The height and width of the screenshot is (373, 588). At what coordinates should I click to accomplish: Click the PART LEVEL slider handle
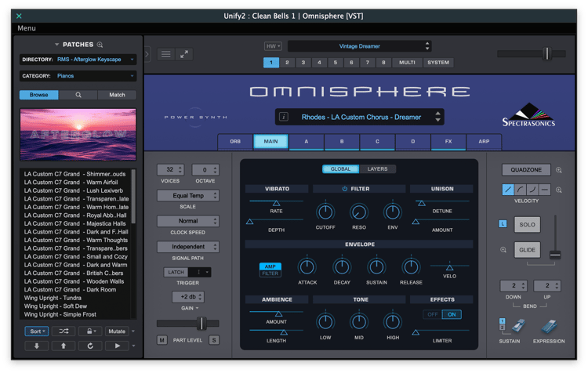(201, 323)
